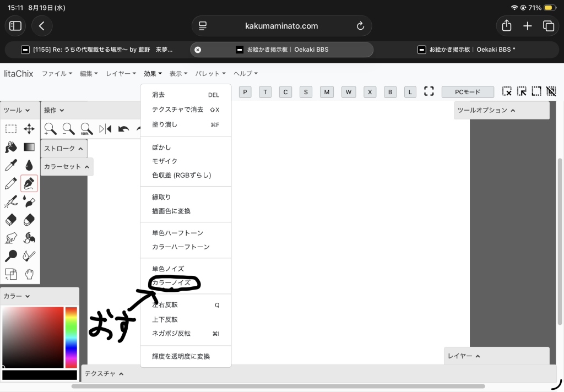Select the gradient tool
This screenshot has height=392, width=564.
(x=29, y=147)
